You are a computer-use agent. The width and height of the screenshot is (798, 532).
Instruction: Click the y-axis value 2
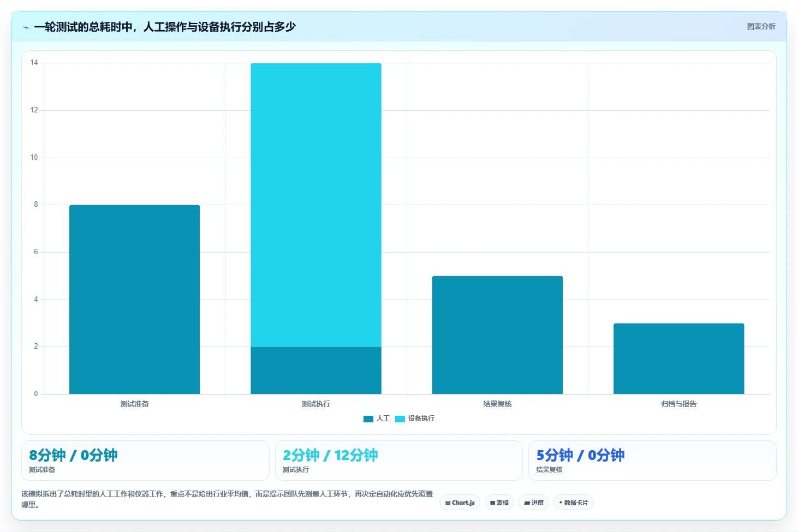[36, 346]
